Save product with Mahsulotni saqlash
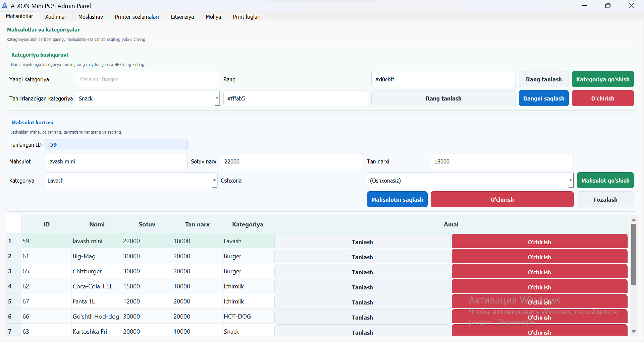This screenshot has height=342, width=644. (397, 200)
